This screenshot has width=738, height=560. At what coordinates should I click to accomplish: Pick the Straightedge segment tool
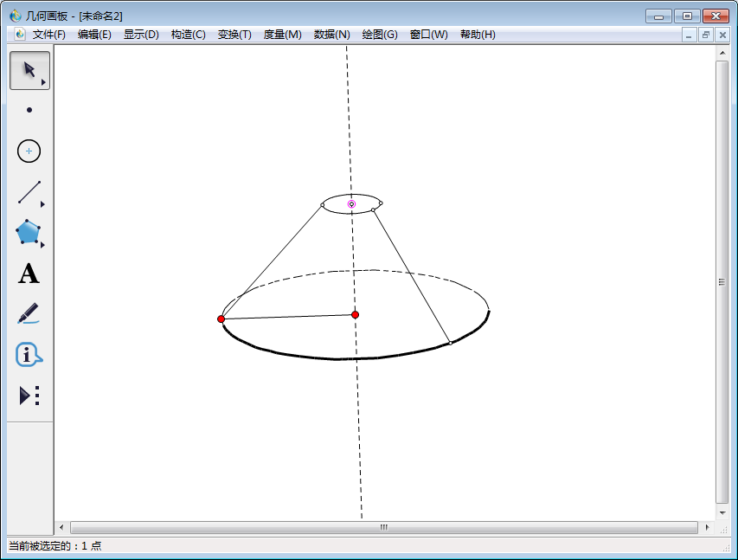[x=29, y=192]
